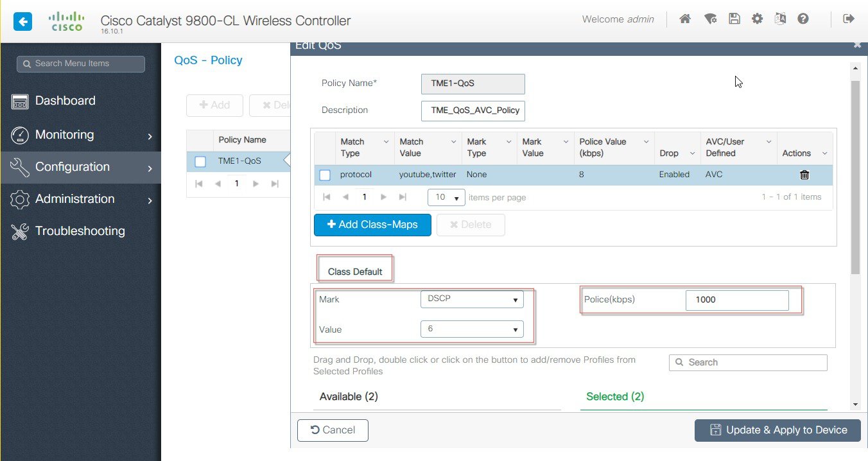868x461 pixels.
Task: Click the TME1-QoS policy name in list
Action: 239,161
